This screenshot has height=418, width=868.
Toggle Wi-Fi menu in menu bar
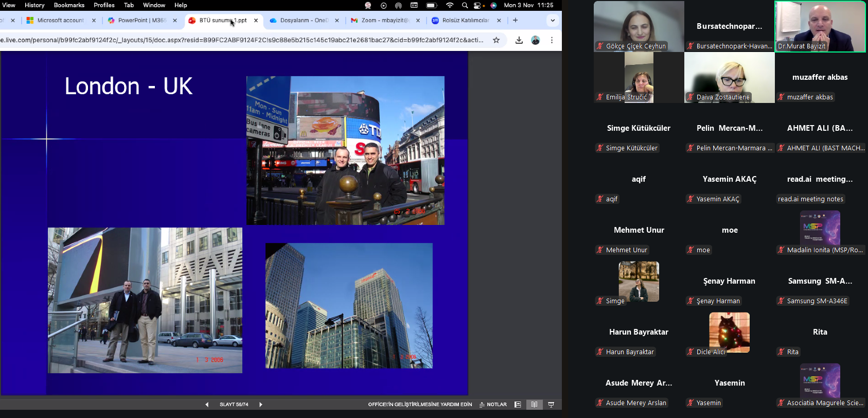click(450, 5)
